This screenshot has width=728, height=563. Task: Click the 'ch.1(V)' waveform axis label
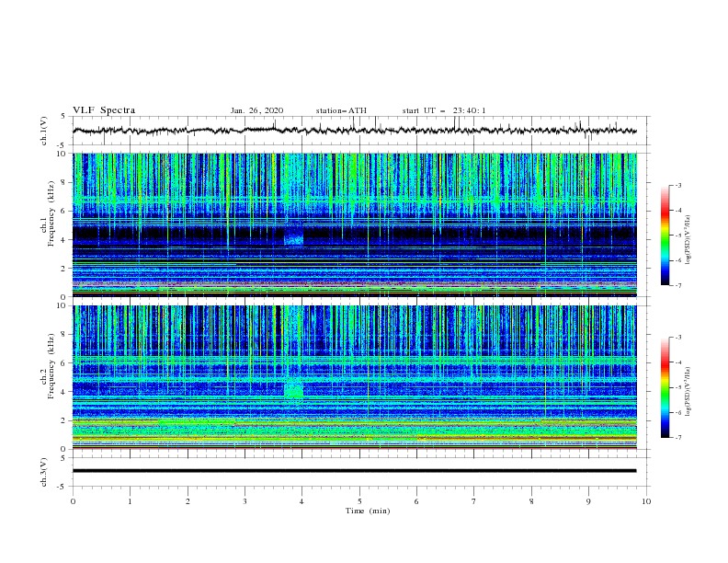click(x=44, y=131)
